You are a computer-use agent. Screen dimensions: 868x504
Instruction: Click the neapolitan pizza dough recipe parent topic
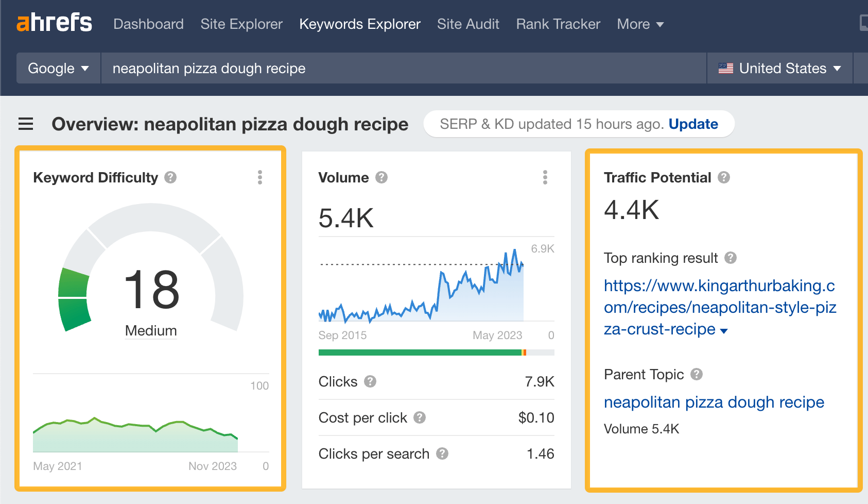click(714, 402)
